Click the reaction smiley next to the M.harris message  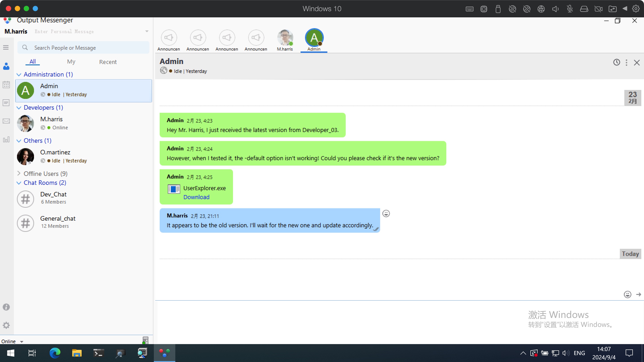pos(386,213)
